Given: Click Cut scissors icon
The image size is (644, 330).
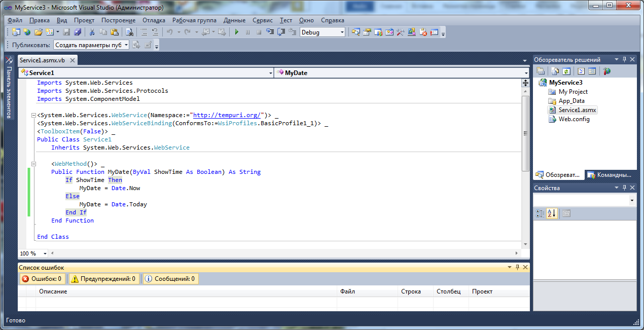Looking at the screenshot, I should [92, 32].
